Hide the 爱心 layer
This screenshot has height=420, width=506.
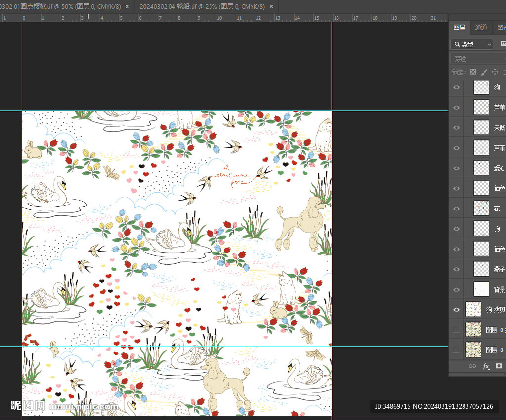pyautogui.click(x=456, y=168)
